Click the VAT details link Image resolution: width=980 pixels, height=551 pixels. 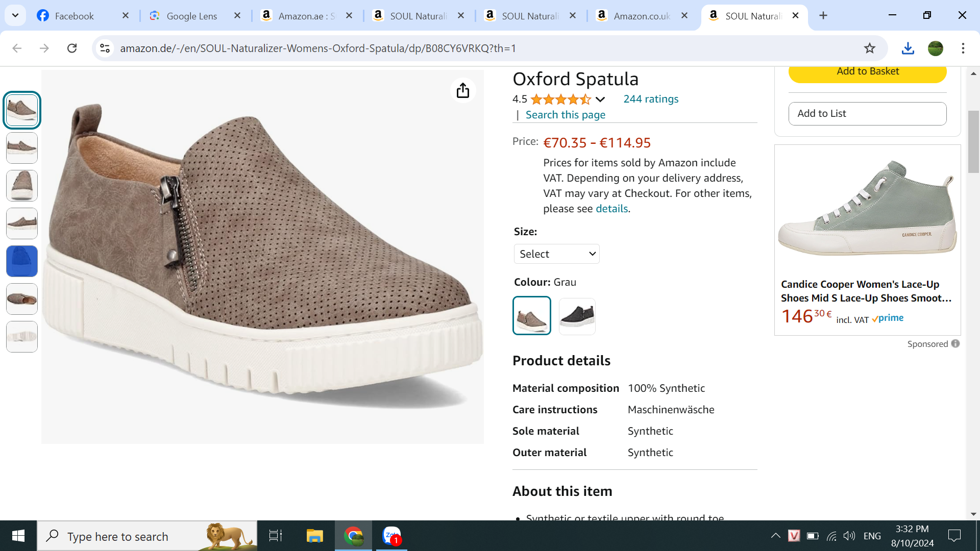point(611,209)
